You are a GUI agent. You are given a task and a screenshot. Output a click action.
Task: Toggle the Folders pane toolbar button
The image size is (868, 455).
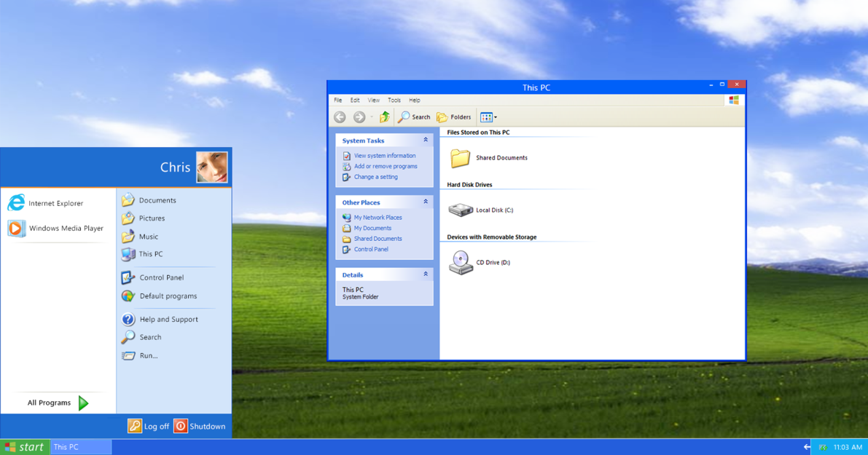click(454, 116)
